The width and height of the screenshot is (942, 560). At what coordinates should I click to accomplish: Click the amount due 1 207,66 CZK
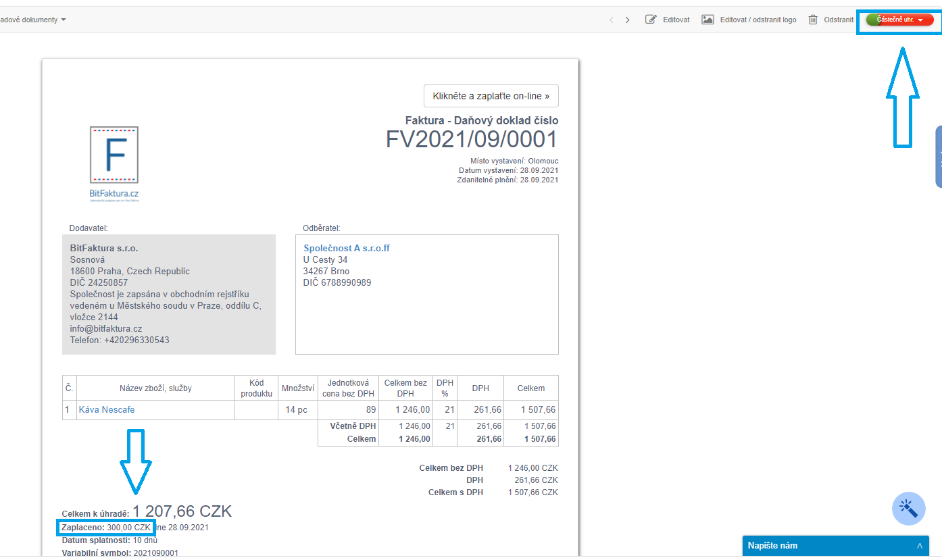[182, 511]
